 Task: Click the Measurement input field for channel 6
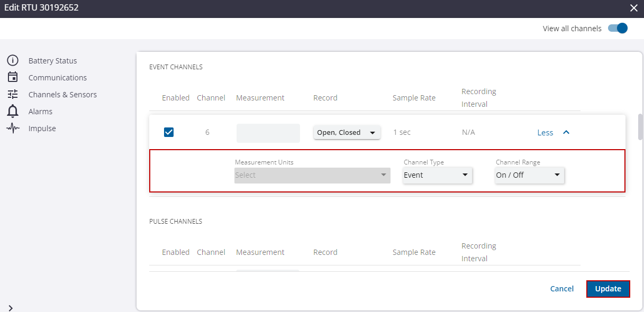tap(268, 132)
